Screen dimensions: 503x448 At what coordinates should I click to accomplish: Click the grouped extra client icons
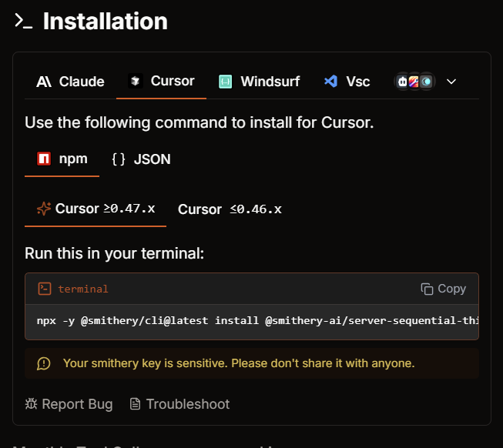[414, 82]
